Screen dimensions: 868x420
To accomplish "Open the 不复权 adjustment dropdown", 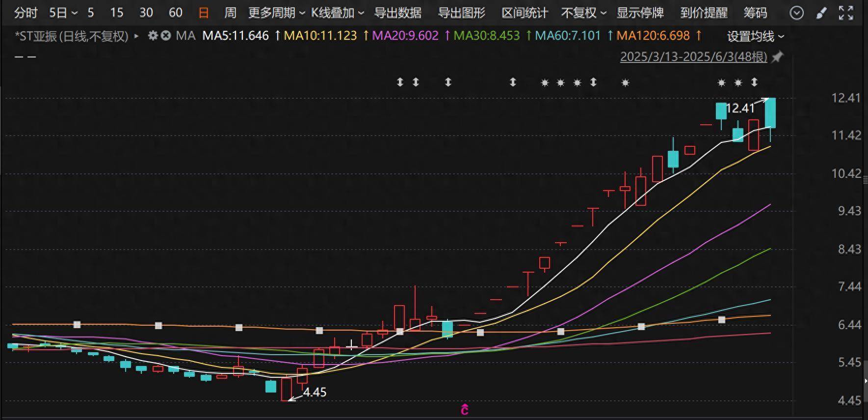I will tap(583, 13).
